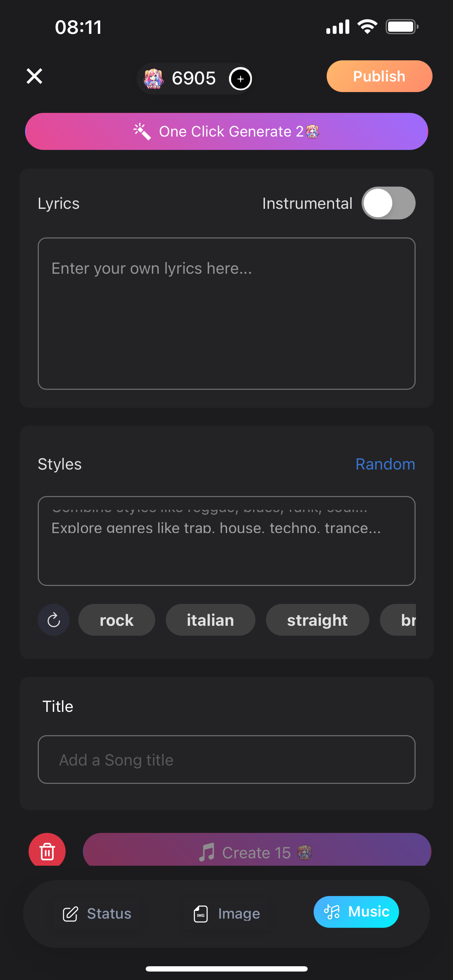
Task: Publish the song
Action: pos(379,76)
